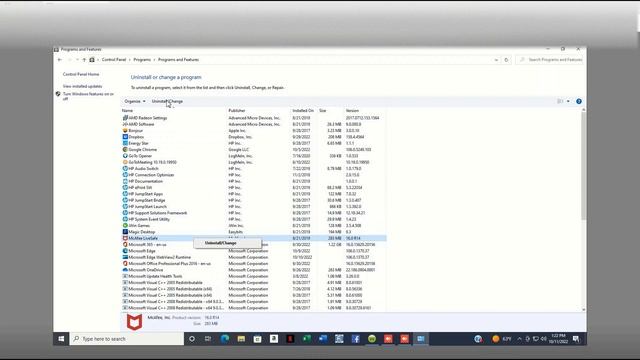Select HP Connection Optimizer row

pos(253,175)
